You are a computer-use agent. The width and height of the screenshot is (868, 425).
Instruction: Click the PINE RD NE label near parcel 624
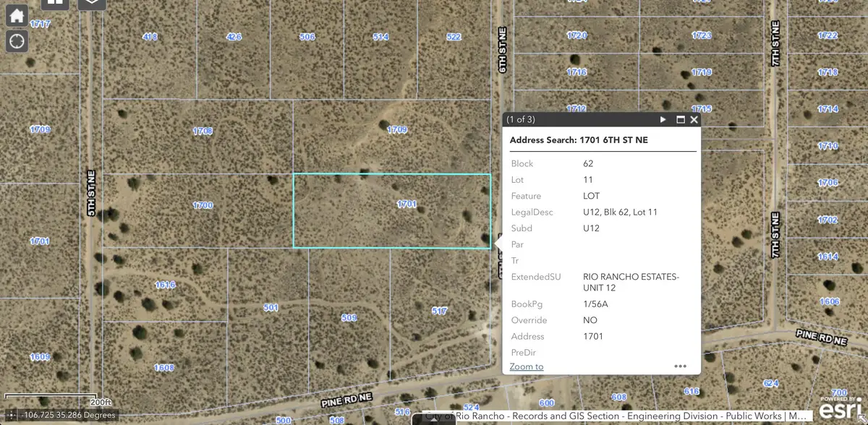point(820,336)
